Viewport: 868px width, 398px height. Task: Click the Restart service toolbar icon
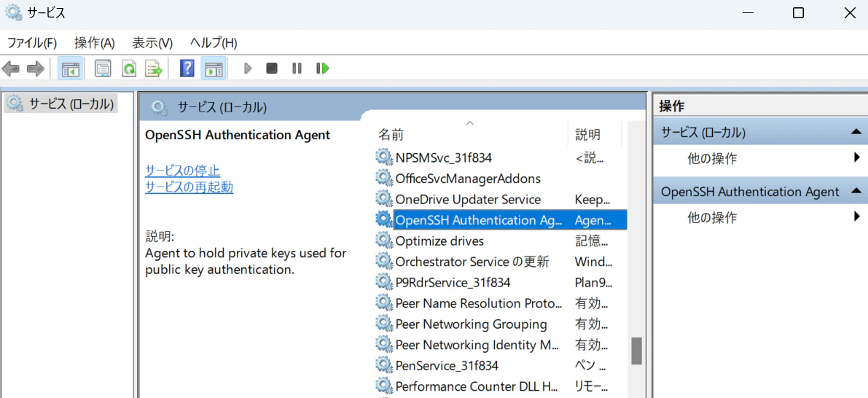(x=323, y=69)
